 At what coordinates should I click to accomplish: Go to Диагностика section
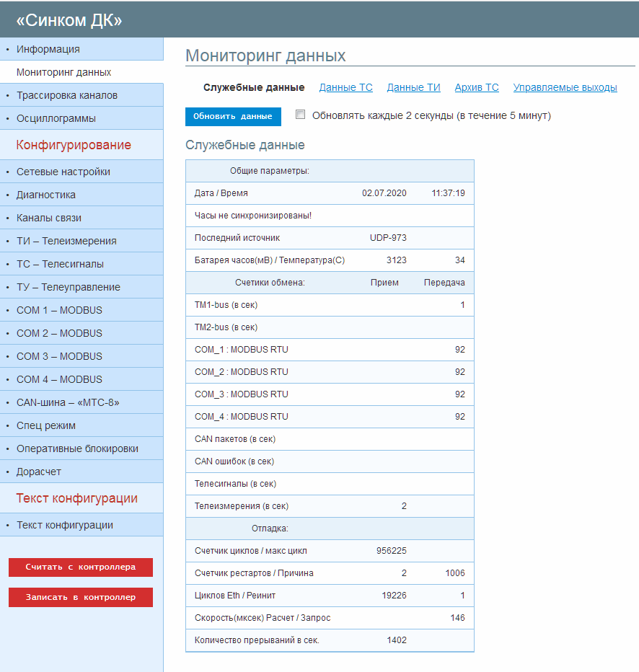(46, 195)
